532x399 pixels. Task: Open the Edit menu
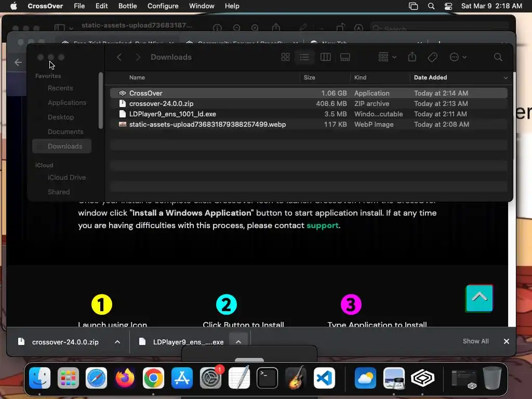pos(101,6)
